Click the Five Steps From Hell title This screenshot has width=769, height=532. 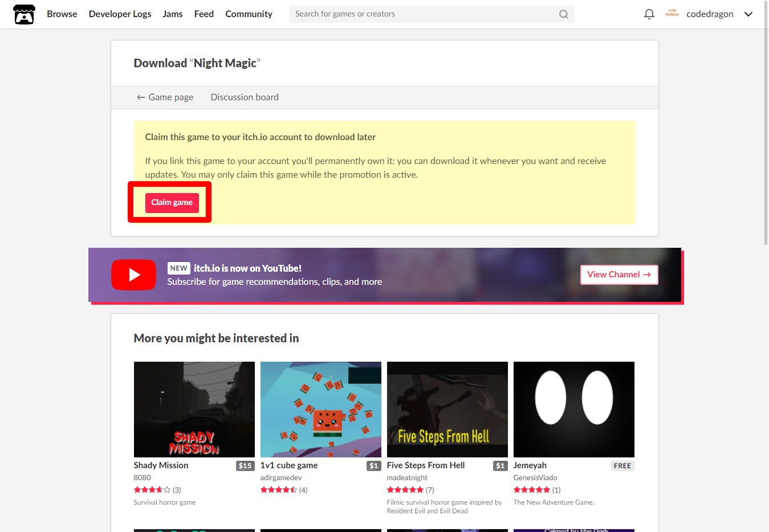click(x=426, y=465)
